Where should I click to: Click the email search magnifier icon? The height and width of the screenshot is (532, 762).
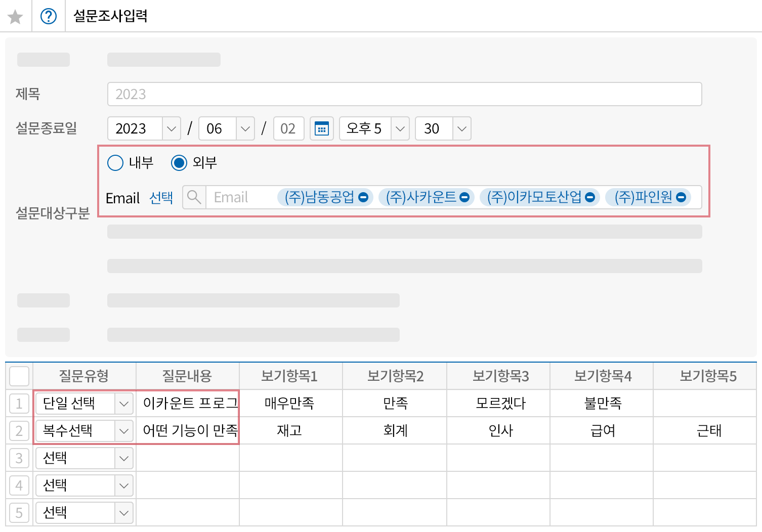pyautogui.click(x=194, y=197)
